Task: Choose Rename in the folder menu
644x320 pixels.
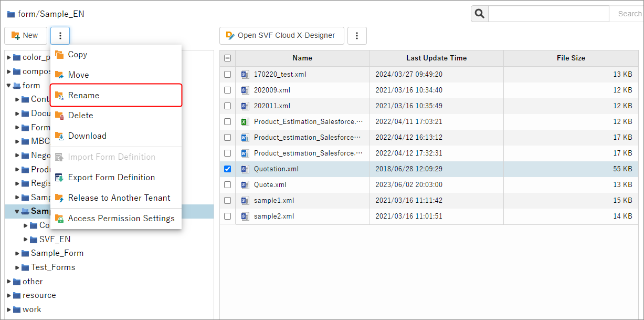Action: (116, 95)
